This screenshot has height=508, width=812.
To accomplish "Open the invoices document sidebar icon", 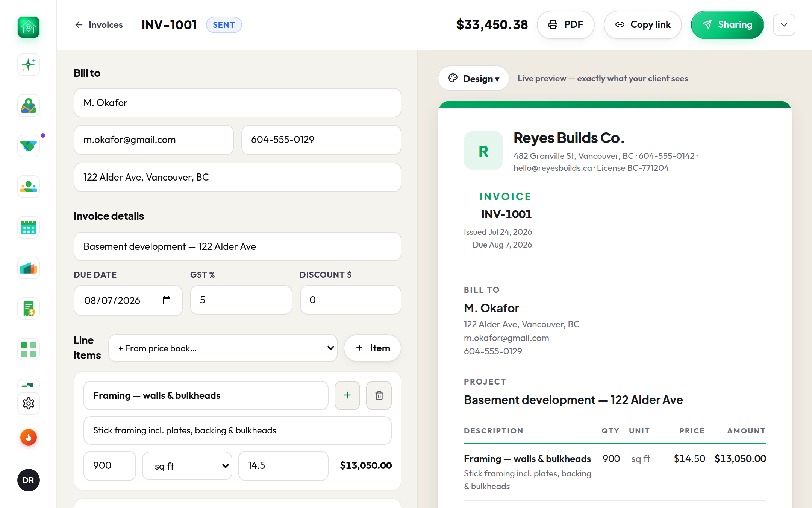I will [29, 309].
